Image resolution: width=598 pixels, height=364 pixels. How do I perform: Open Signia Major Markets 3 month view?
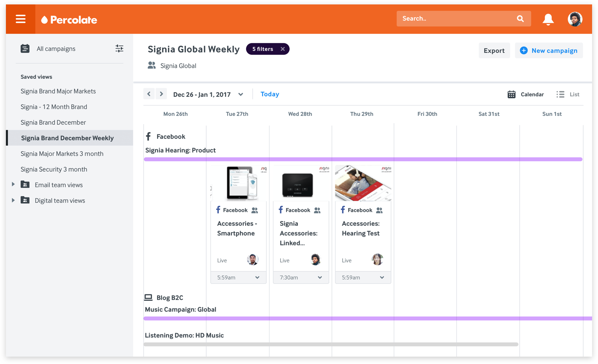coord(62,154)
